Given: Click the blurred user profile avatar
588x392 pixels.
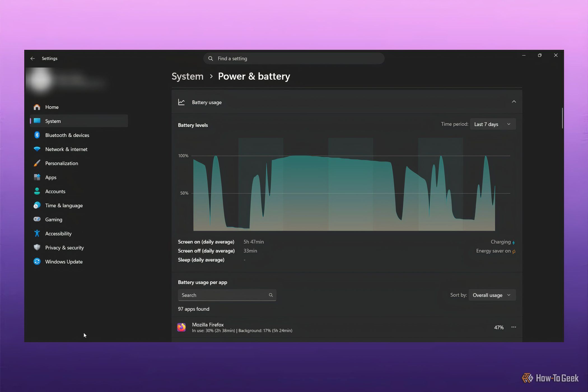Looking at the screenshot, I should coord(40,80).
